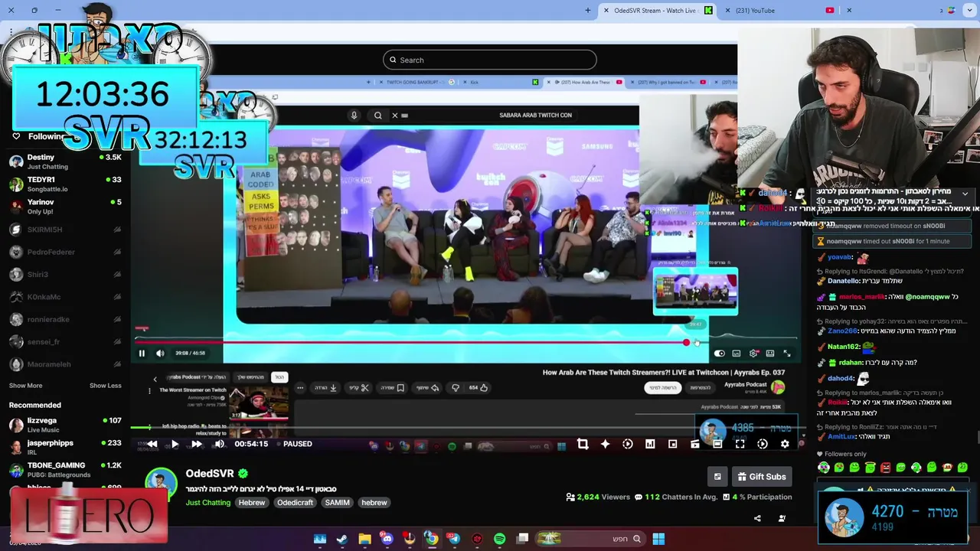Click the Odedicraft tag
This screenshot has height=551, width=980.
(x=295, y=503)
